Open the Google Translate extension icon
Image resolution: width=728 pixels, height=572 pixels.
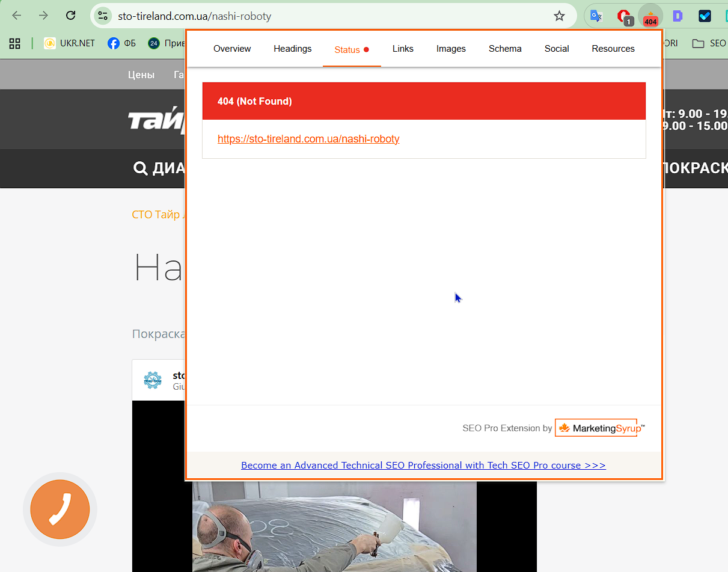tap(596, 16)
